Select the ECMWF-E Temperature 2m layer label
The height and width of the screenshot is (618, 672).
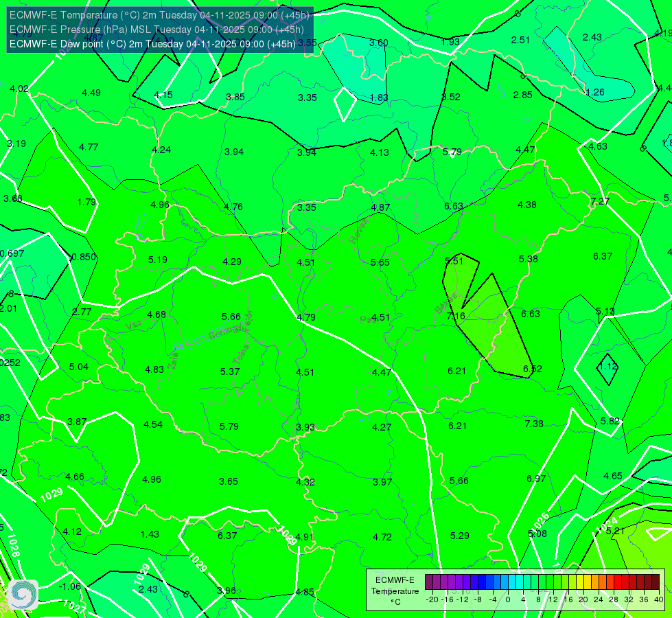pyautogui.click(x=159, y=15)
